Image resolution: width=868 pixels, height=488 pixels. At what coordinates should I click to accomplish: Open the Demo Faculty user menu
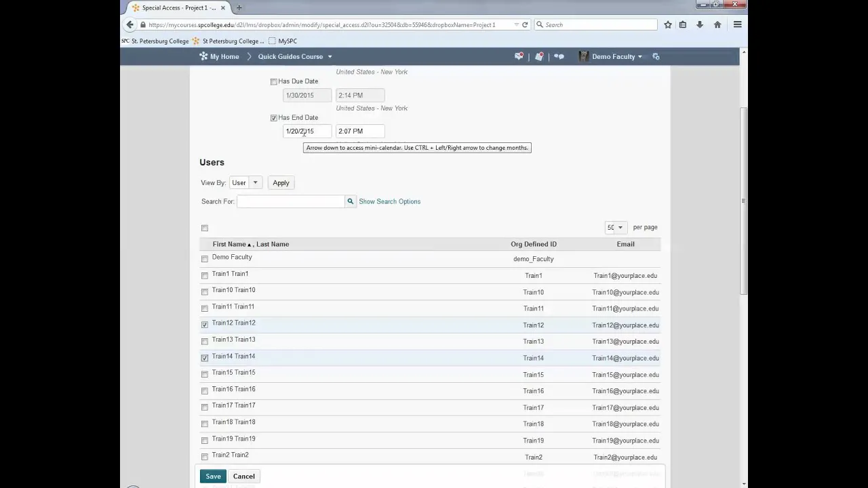[x=610, y=56]
